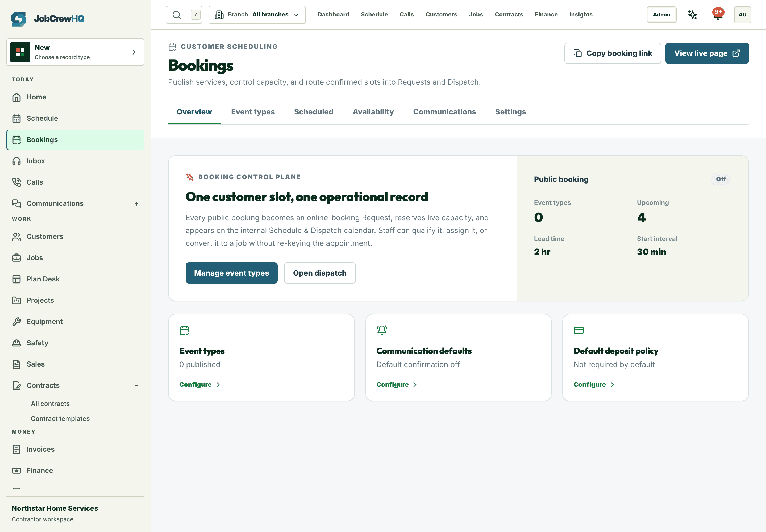Open Calls in the top navigation
Image resolution: width=766 pixels, height=532 pixels.
[x=407, y=15]
